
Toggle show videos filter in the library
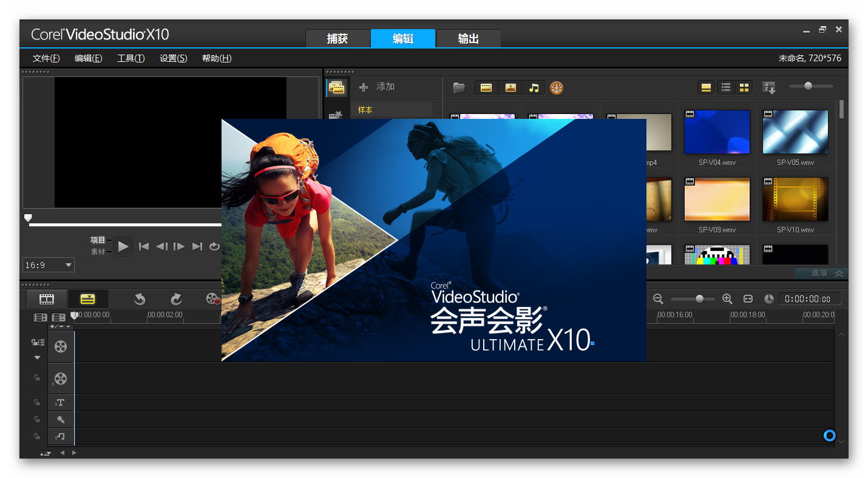coord(486,88)
